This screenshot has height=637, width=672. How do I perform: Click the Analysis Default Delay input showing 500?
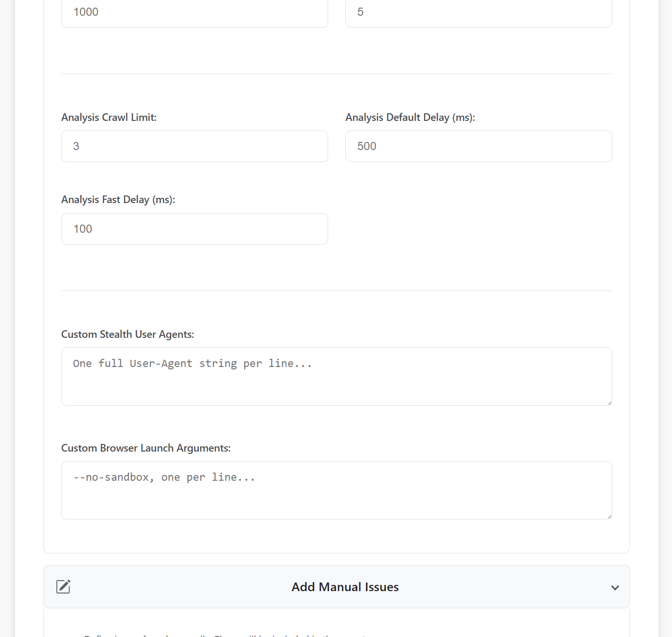[x=478, y=146]
